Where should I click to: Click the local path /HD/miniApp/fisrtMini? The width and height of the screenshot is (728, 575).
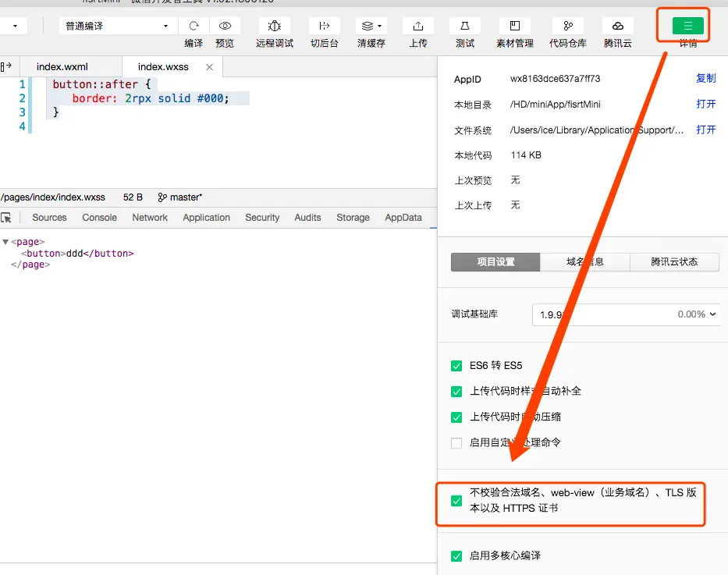click(555, 105)
